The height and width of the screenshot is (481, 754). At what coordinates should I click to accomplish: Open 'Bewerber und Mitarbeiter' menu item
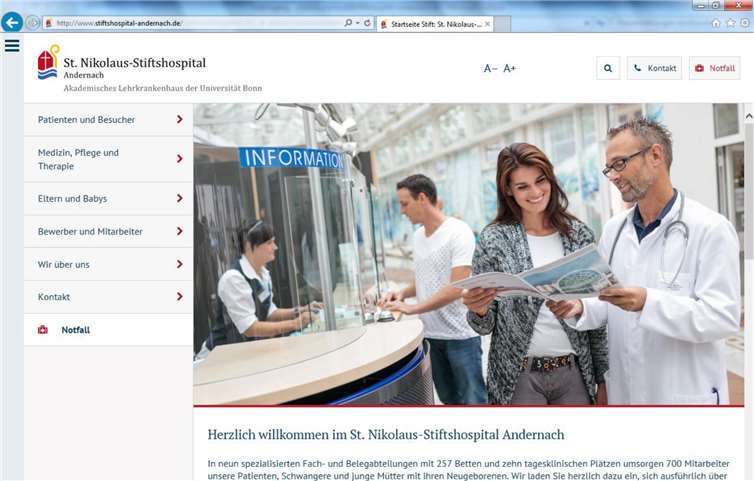click(x=108, y=231)
